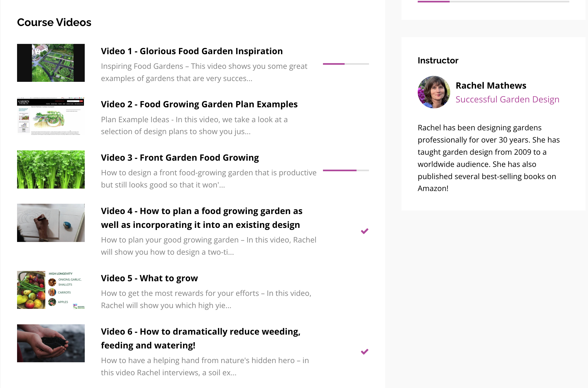This screenshot has height=388, width=588.
Task: Open Video 1 aerial garden thumbnail
Action: [x=51, y=63]
